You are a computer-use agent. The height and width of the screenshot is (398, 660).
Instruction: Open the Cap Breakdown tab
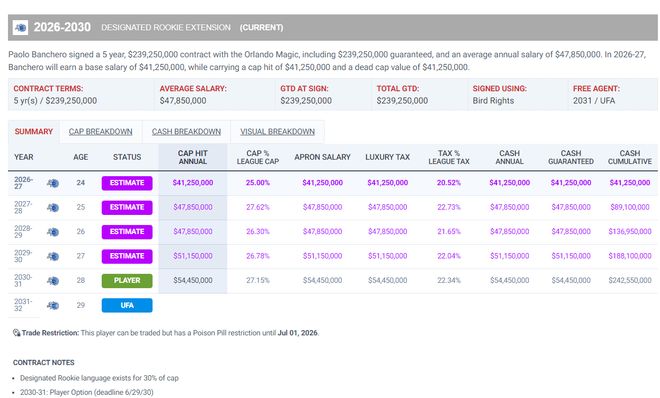click(x=101, y=132)
